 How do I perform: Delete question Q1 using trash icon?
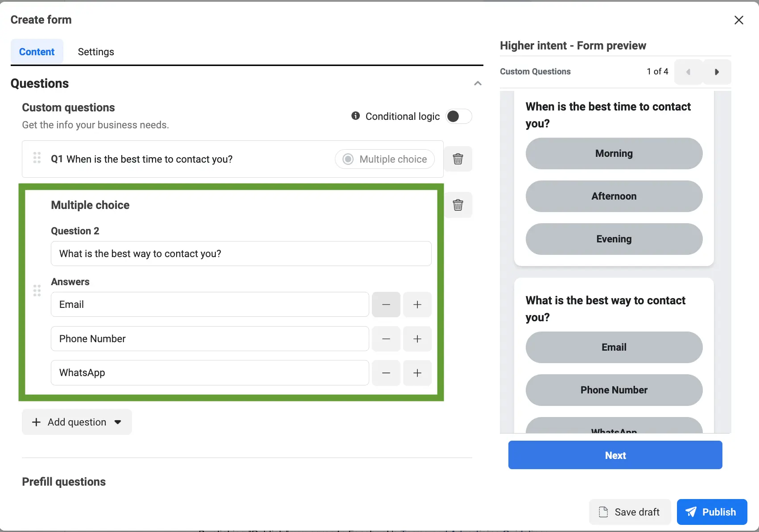[458, 159]
